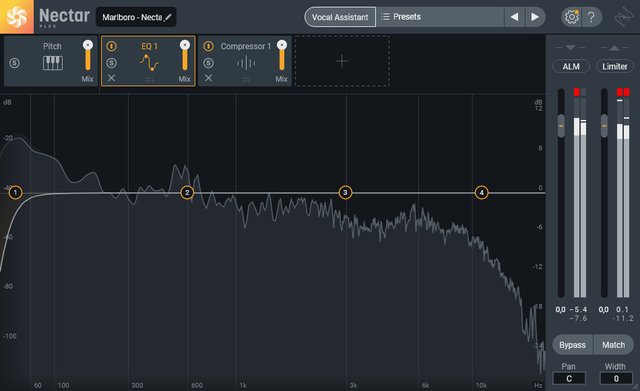Adjust the Pitch module Mix slider

click(x=88, y=56)
